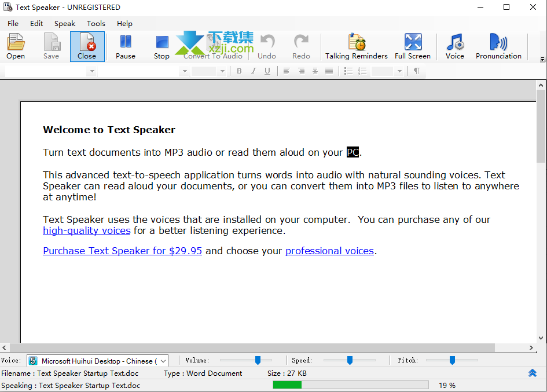547x392 pixels.
Task: Open the Voice settings icon
Action: [x=455, y=46]
